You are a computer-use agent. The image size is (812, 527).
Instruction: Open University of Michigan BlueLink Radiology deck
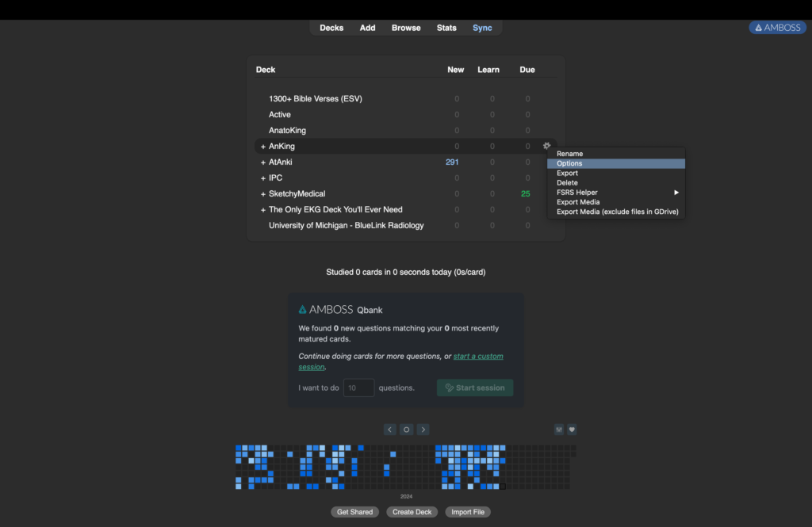pyautogui.click(x=346, y=226)
